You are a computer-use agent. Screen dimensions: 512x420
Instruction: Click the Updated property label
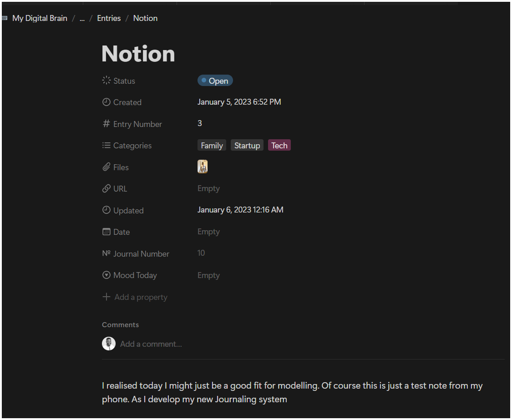click(128, 211)
